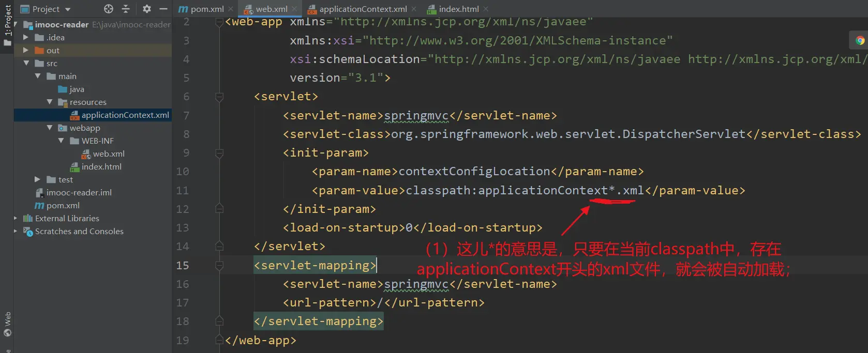Screen dimensions: 868x353
Task: Click line number 15 in gutter
Action: click(x=183, y=265)
